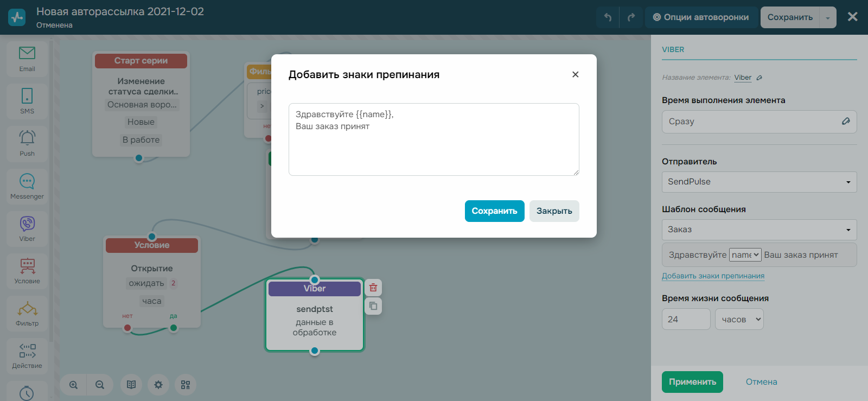Click Основная воро... pipeline label
Image resolution: width=868 pixels, height=401 pixels.
tap(142, 105)
